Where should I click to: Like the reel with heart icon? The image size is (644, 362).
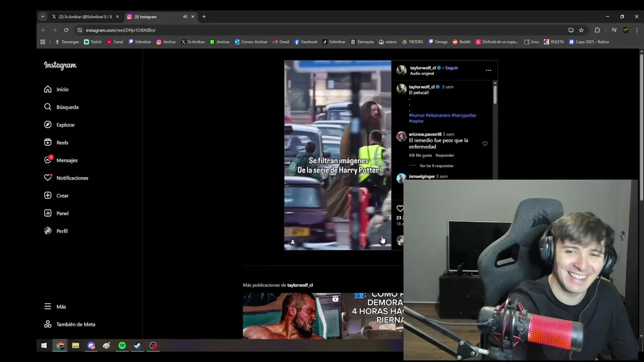coord(399,208)
